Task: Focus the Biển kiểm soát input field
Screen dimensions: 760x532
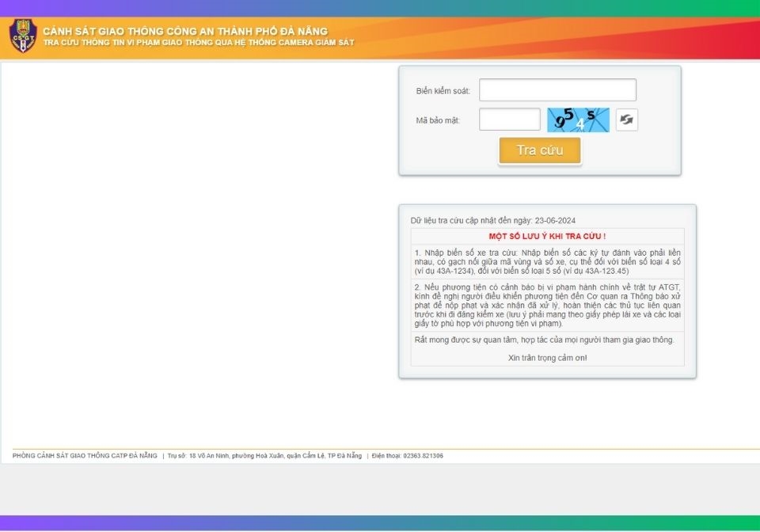Action: point(557,90)
